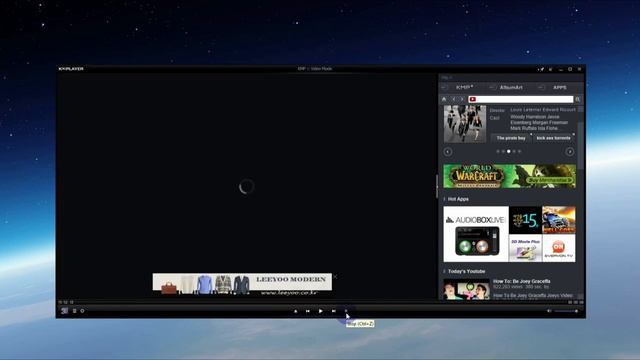The width and height of the screenshot is (640, 360).
Task: Open the AudioBoxLive app tile
Action: [x=476, y=234]
